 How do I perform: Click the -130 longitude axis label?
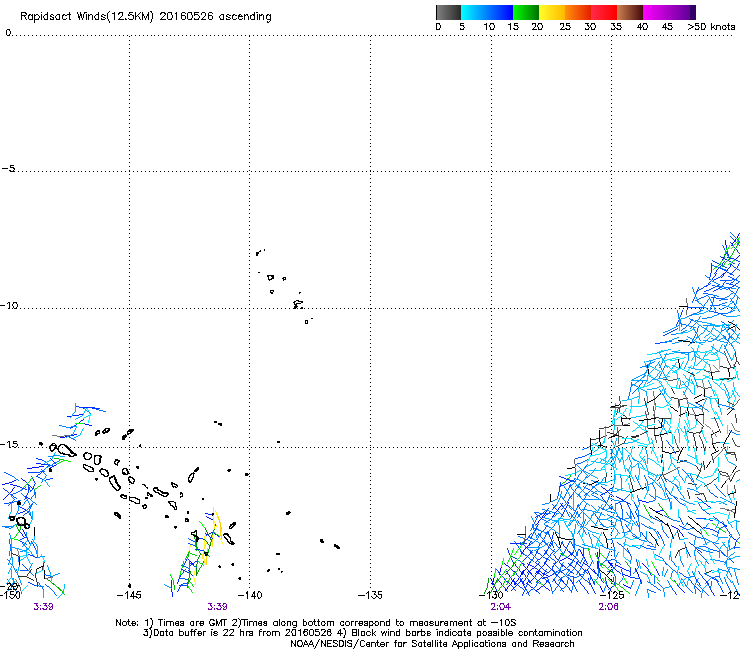[491, 595]
